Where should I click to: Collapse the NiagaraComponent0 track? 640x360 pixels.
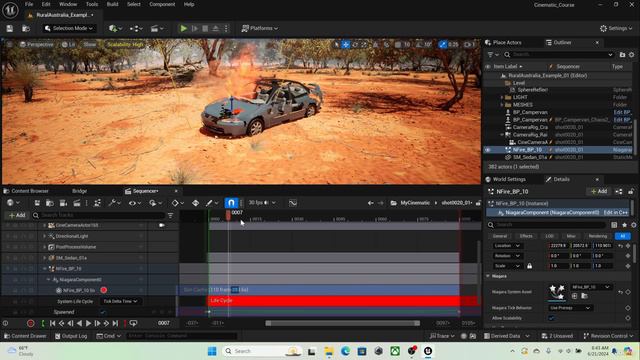click(x=49, y=280)
